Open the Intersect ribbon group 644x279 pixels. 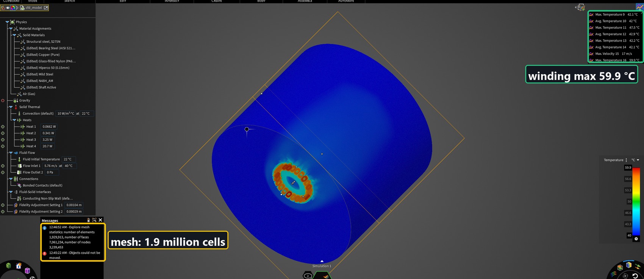click(172, 2)
